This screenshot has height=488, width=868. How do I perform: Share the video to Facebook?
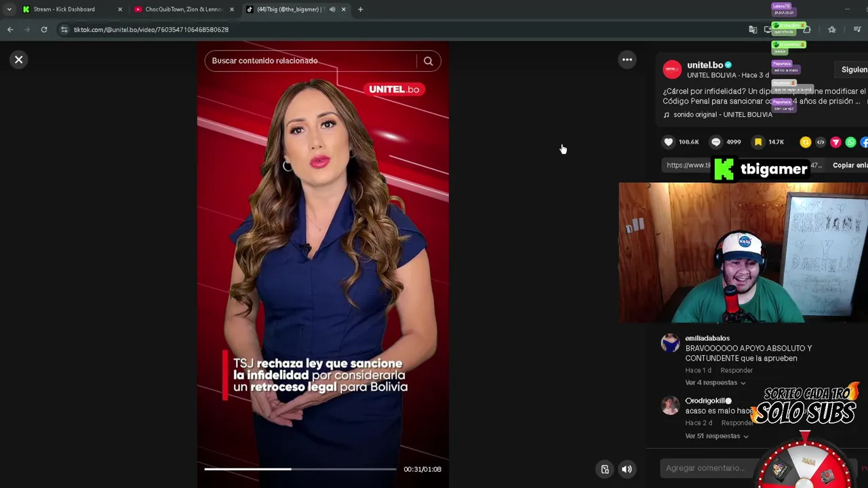click(865, 142)
